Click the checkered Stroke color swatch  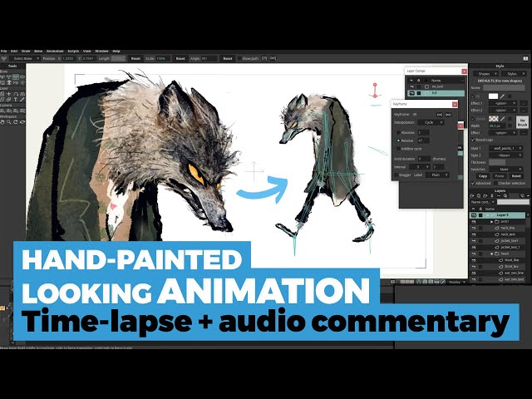(493, 119)
